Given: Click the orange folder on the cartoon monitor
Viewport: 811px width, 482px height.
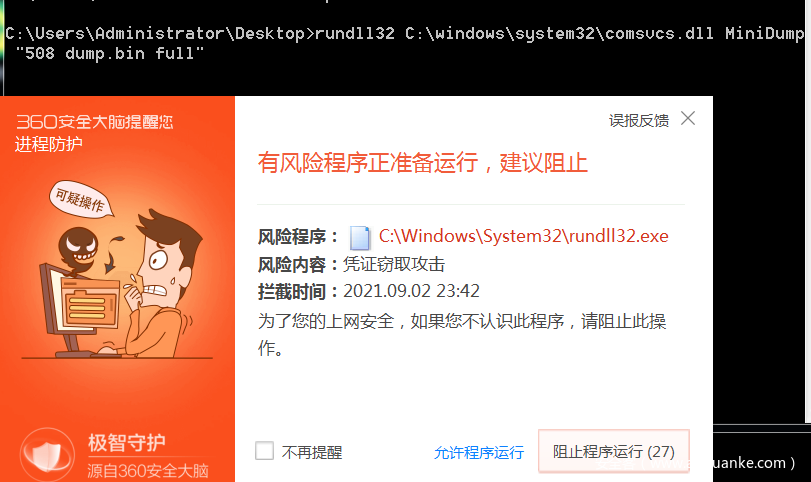Looking at the screenshot, I should coord(89,305).
